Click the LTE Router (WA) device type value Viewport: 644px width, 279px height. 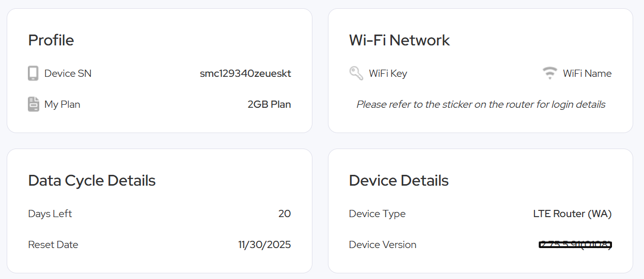point(572,214)
